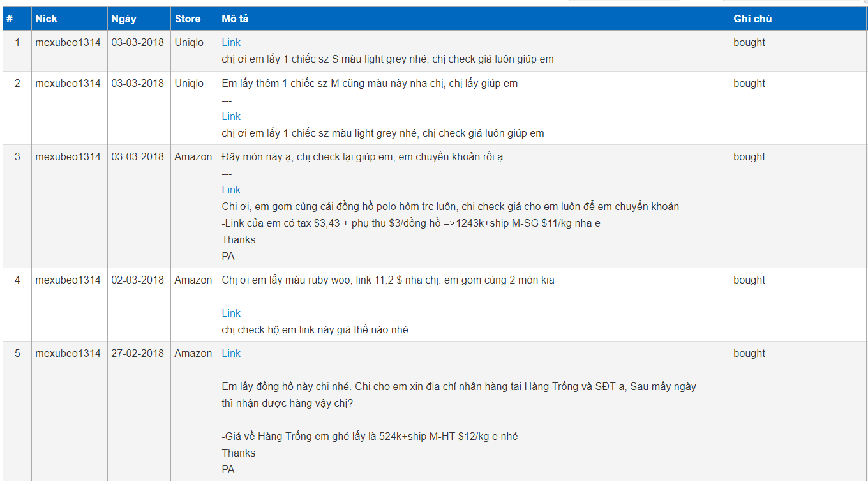Select the 27-02-2018 date cell

pyautogui.click(x=137, y=354)
